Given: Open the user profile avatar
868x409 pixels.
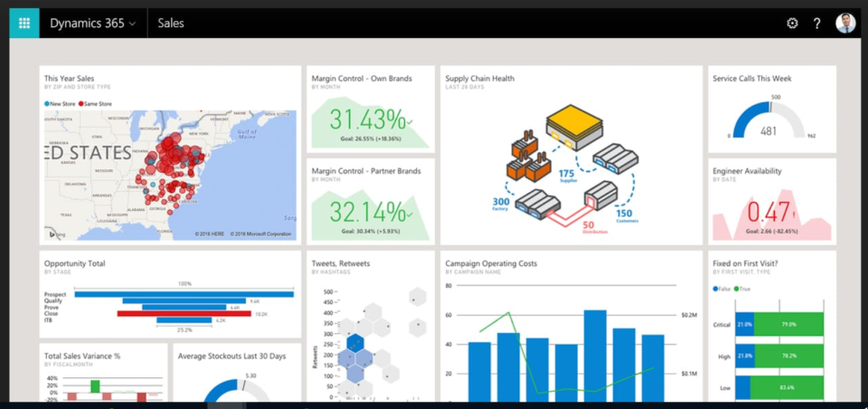Looking at the screenshot, I should (x=845, y=24).
